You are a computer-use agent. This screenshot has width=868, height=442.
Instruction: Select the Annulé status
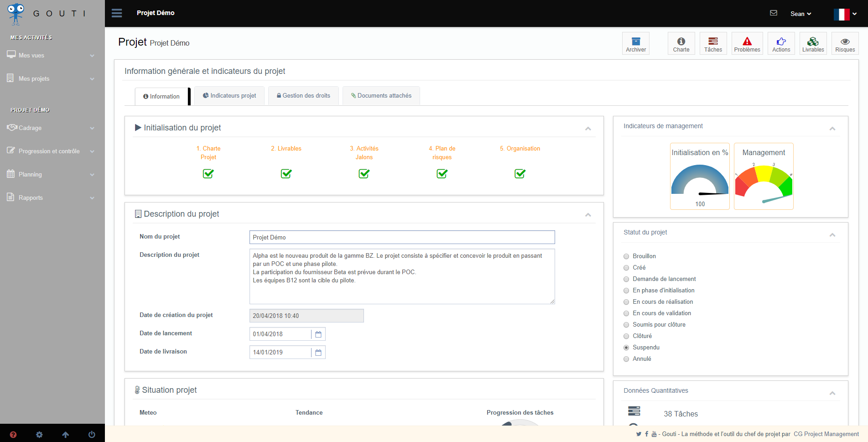pos(626,359)
